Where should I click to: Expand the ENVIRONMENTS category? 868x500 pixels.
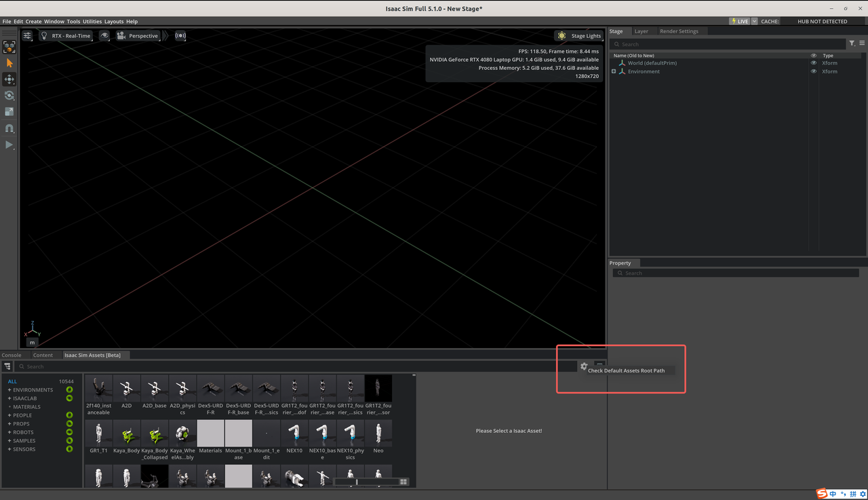[x=9, y=390]
